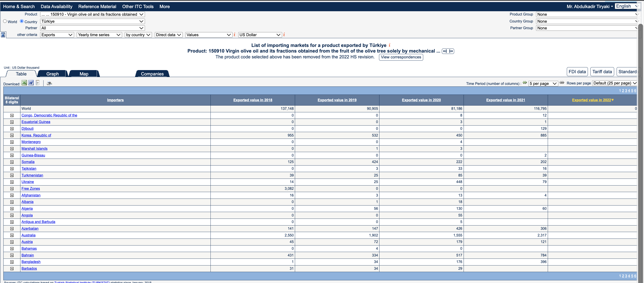Open Other ITC Tools menu
Image resolution: width=644 pixels, height=283 pixels.
click(138, 7)
